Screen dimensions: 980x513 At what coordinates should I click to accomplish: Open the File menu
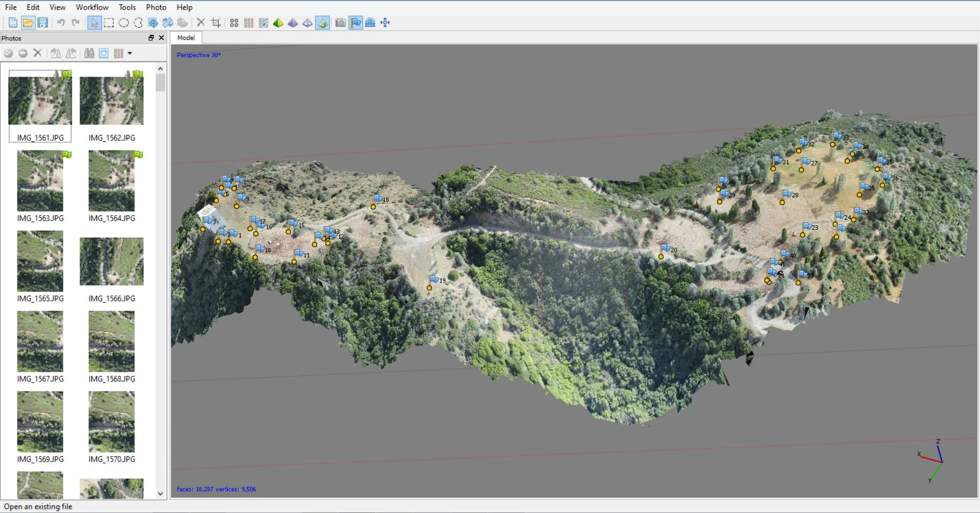click(x=11, y=7)
